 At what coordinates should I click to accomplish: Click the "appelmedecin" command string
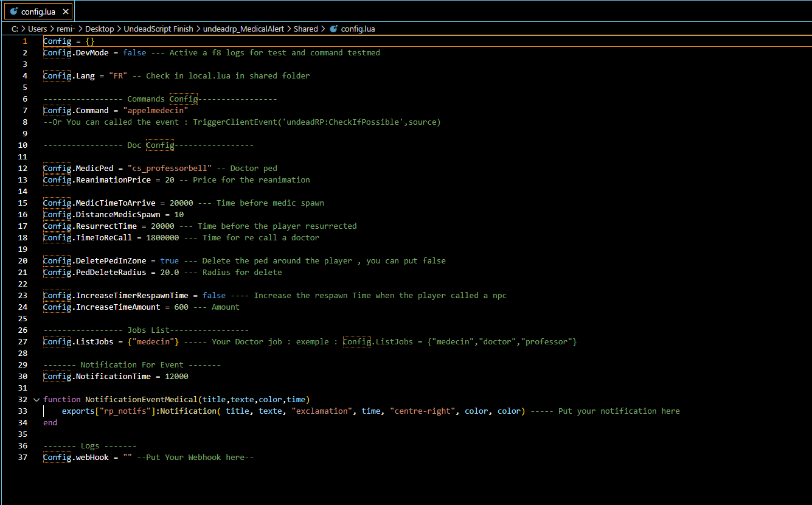(x=156, y=111)
